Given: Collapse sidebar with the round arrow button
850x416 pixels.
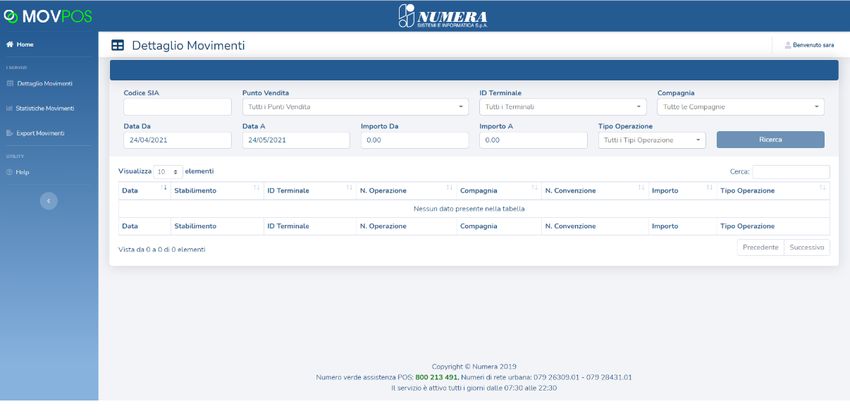Looking at the screenshot, I should pos(48,201).
